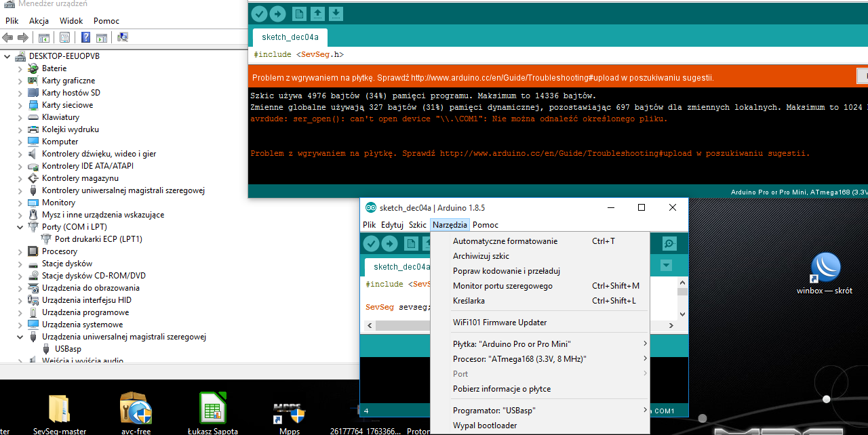868x435 pixels.
Task: Click Back arrow in Device Manager toolbar
Action: pyautogui.click(x=8, y=37)
